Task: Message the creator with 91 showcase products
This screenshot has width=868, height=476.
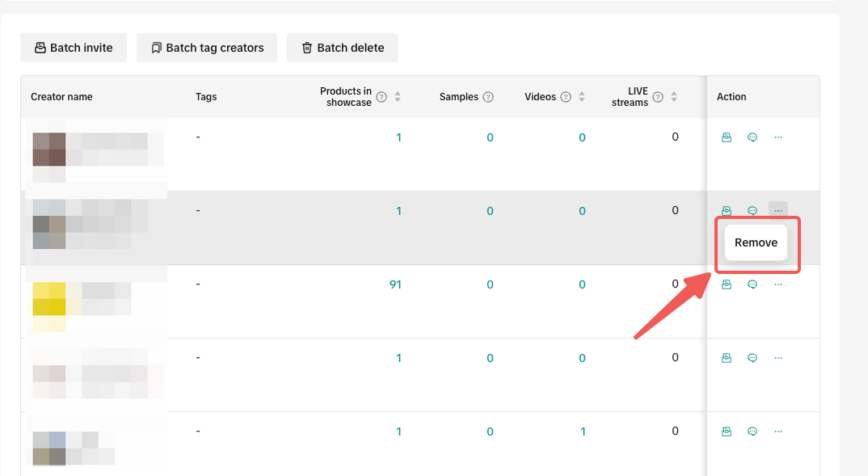Action: pos(752,284)
